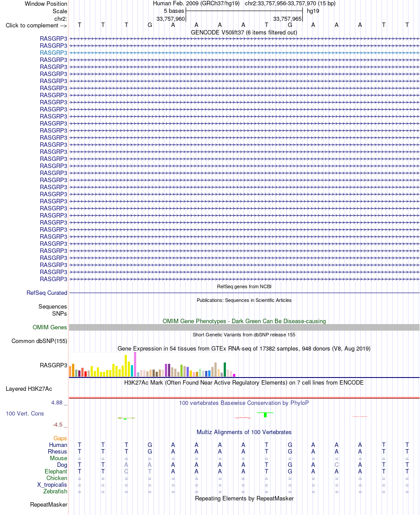Select the Rhesus species label
This screenshot has height=515, width=420.
(57, 451)
